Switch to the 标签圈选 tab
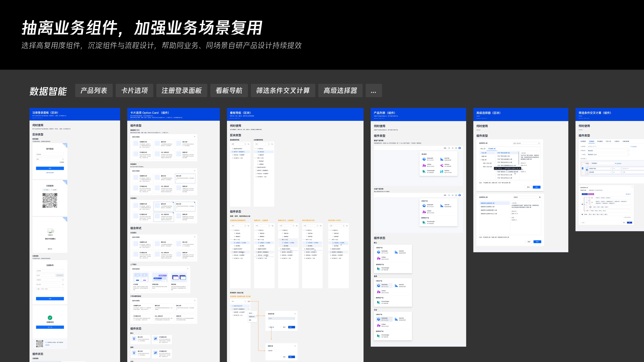This screenshot has height=362, width=644. pos(583,141)
